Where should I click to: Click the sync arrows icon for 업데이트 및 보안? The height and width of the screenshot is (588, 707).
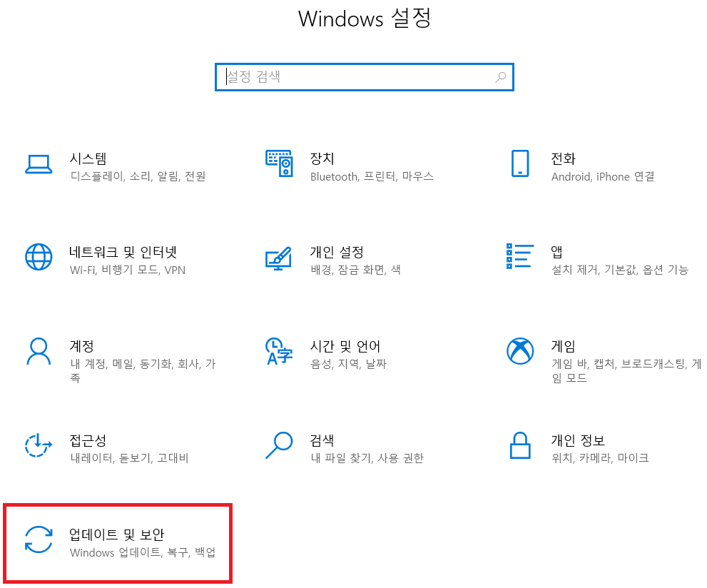(x=39, y=539)
